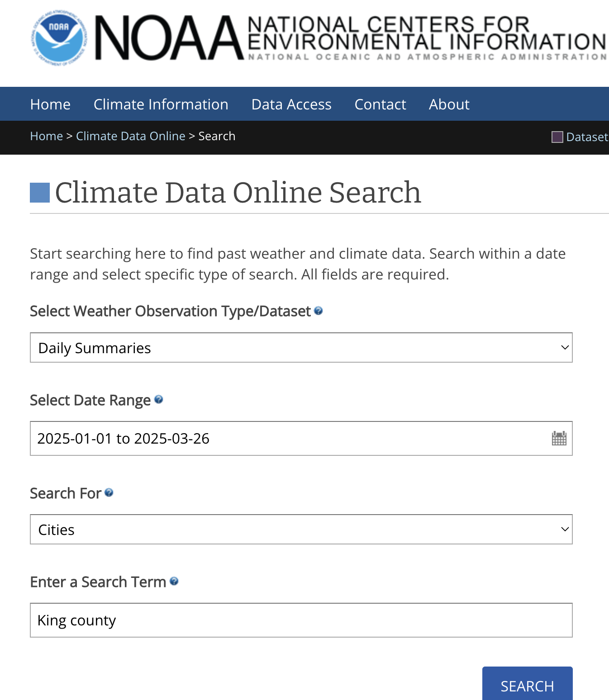Screen dimensions: 609x700
Task: Click help icon beside Select Date Range
Action: [158, 399]
